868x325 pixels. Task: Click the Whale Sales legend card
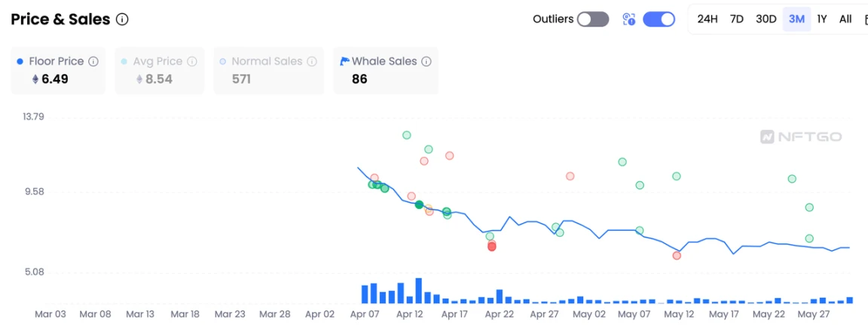click(x=385, y=70)
